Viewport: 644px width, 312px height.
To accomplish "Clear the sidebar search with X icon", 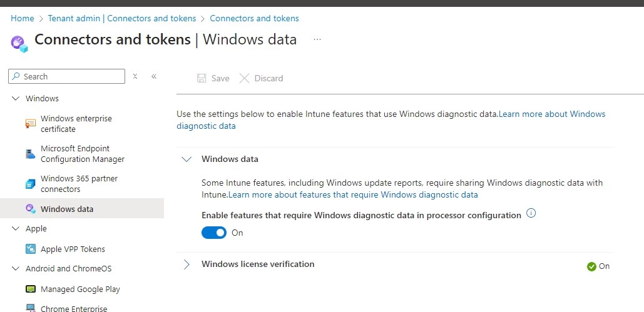I will pos(135,76).
